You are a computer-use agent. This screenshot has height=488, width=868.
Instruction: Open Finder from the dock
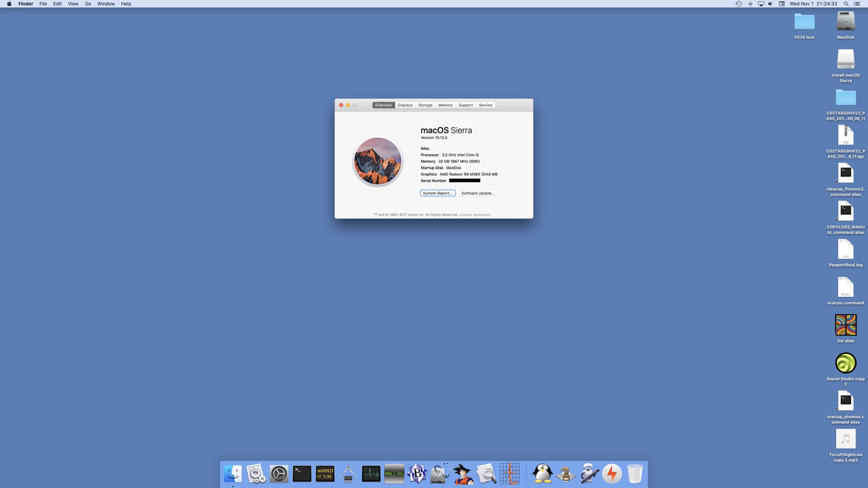coord(233,473)
